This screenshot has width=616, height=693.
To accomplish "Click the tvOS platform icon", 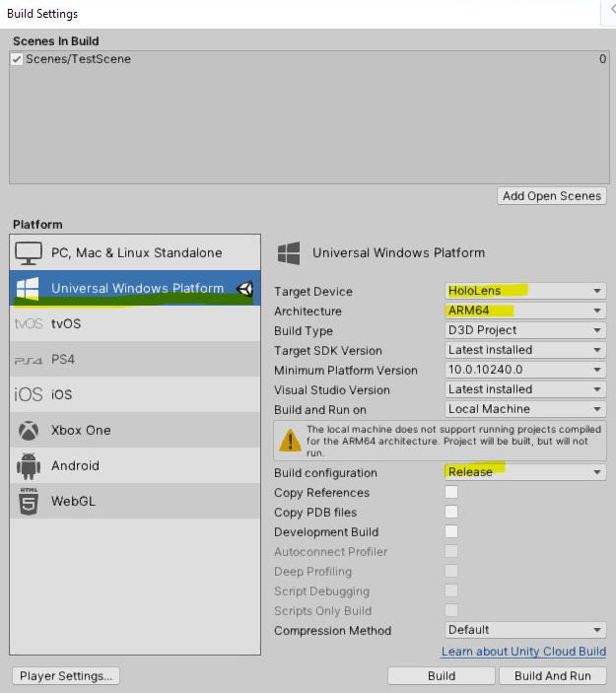I will pyautogui.click(x=29, y=323).
